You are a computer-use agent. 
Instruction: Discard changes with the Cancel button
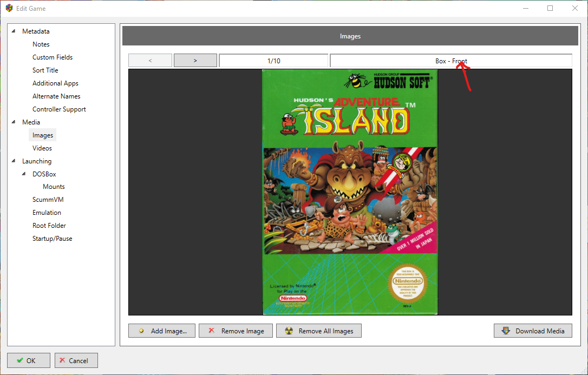(76, 360)
